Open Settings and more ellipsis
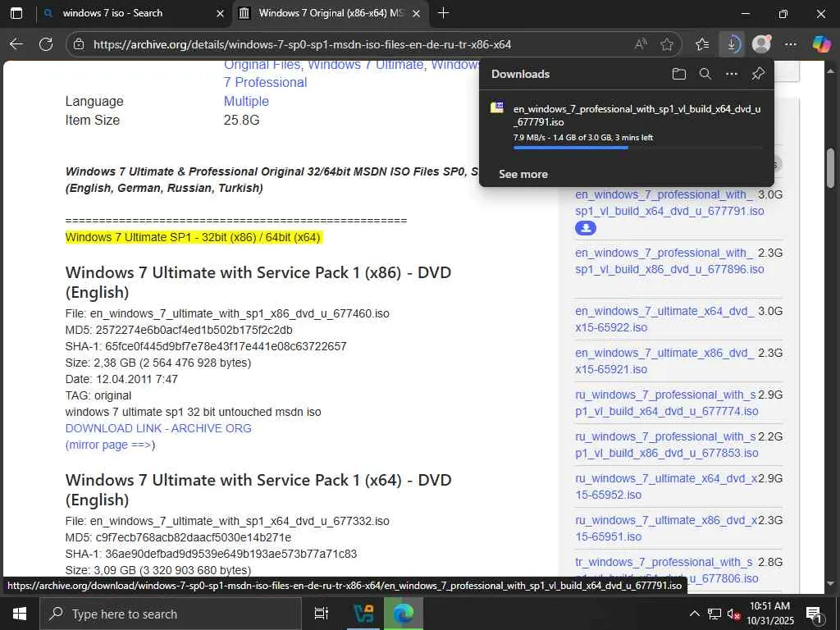840x630 pixels. pyautogui.click(x=791, y=44)
